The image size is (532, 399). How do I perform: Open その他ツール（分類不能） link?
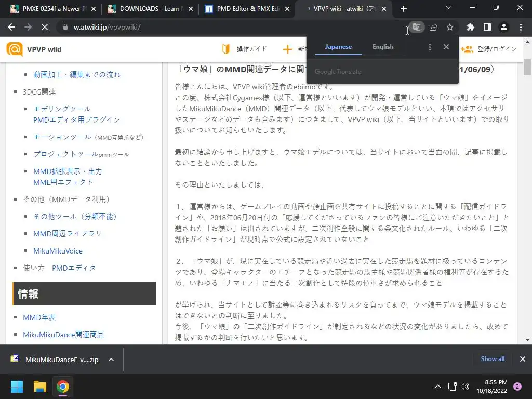tap(75, 217)
